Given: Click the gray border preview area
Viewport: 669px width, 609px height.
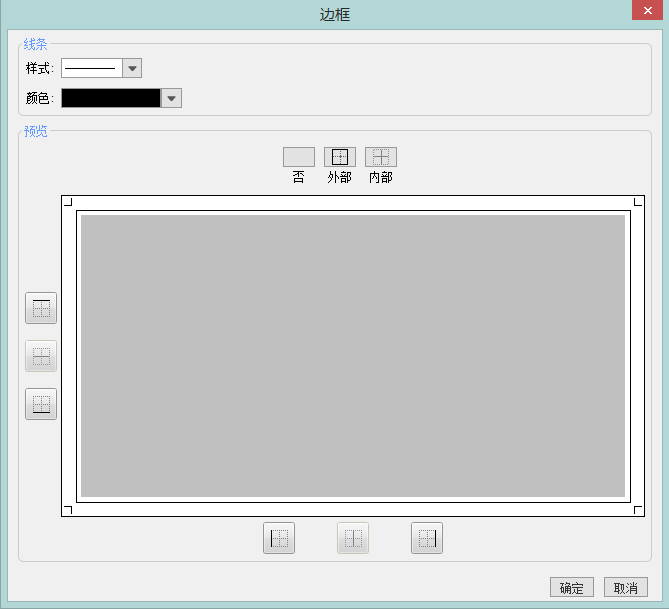Looking at the screenshot, I should (x=353, y=356).
